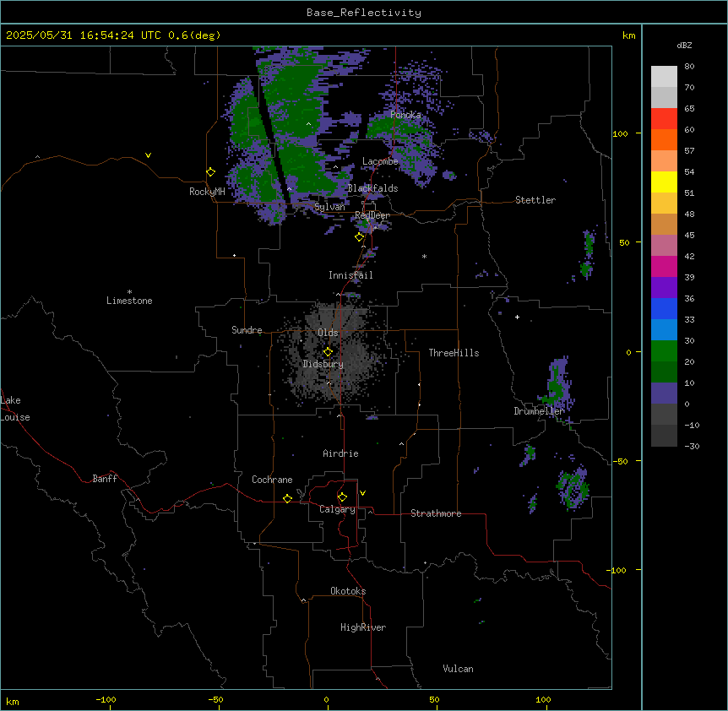Click the Stettler city label
Screen dimensions: 728x711
[535, 200]
